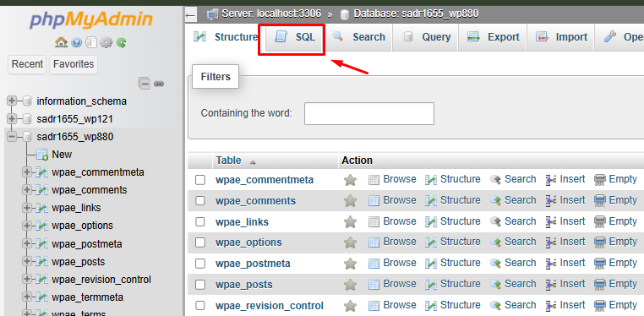This screenshot has height=316, width=644.
Task: Favorite star for wpae_posts
Action: tap(350, 285)
